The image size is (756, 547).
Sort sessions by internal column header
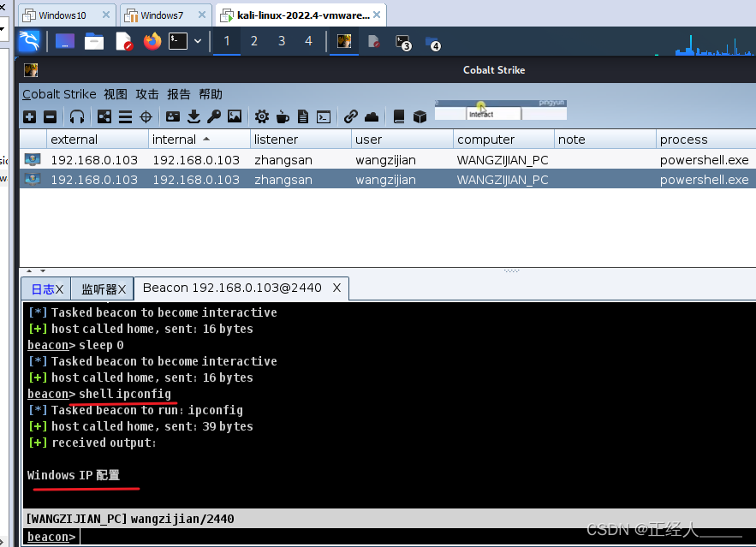(199, 140)
